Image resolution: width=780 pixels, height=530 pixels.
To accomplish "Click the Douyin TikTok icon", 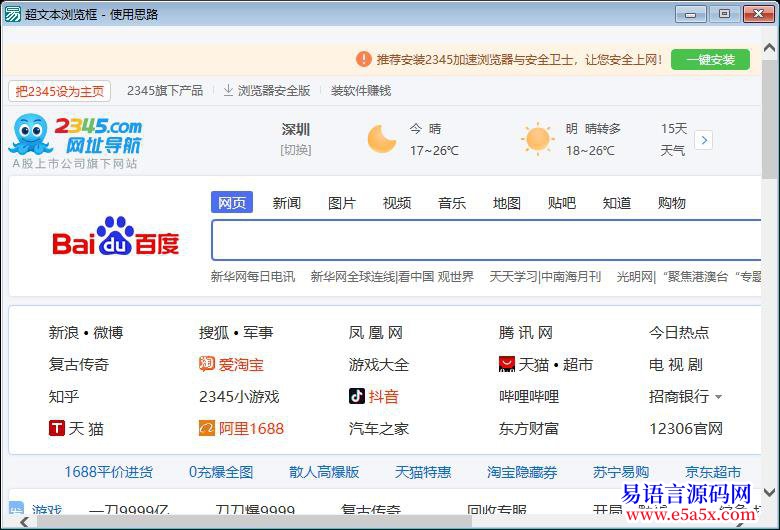I will (357, 396).
